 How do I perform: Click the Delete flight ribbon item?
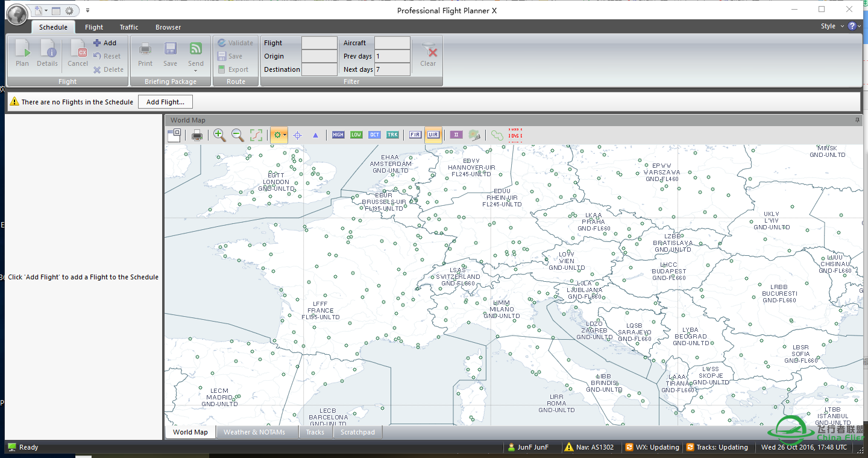coord(108,69)
